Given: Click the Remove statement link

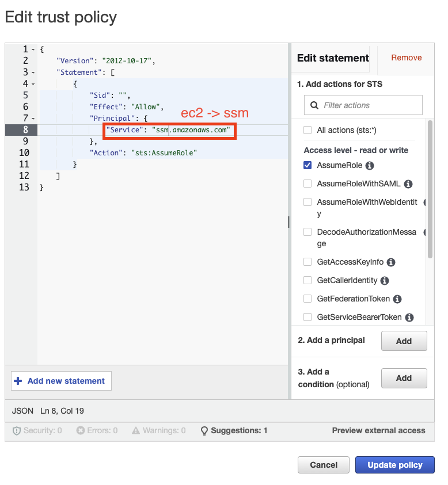Looking at the screenshot, I should pos(406,58).
